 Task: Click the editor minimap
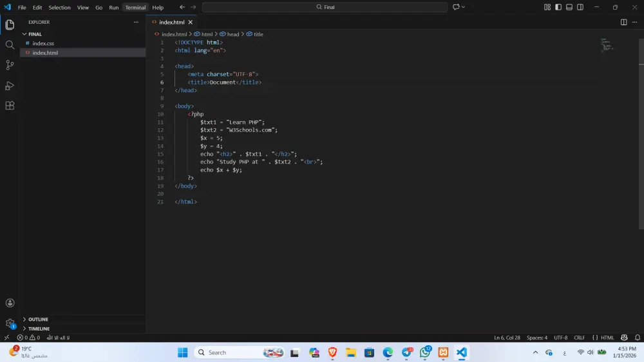[x=607, y=45]
